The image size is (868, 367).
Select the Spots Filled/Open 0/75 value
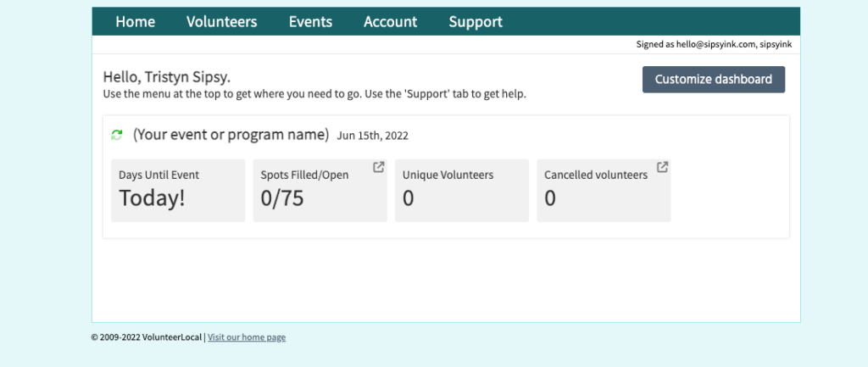point(282,197)
